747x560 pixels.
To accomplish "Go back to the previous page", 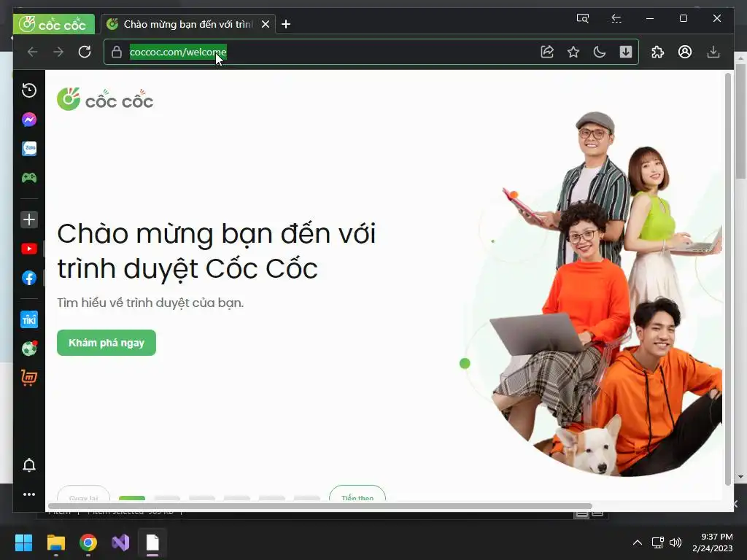I will point(32,52).
